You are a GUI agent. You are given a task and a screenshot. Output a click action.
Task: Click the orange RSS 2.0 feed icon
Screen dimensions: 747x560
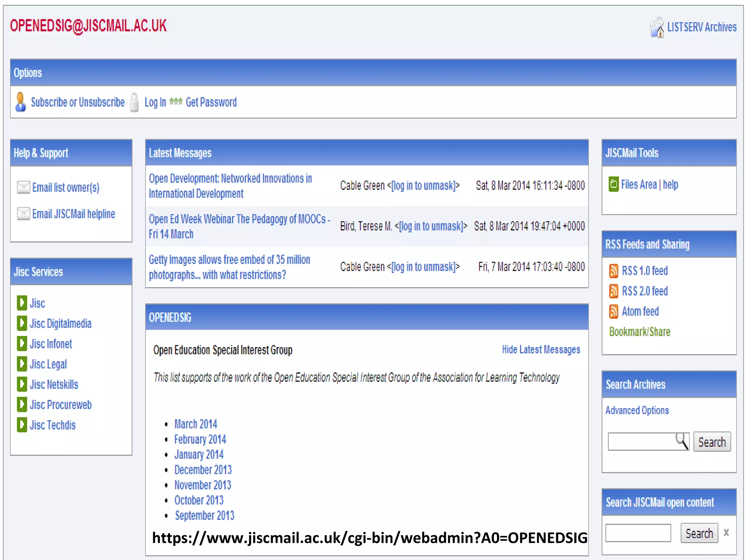(x=614, y=291)
